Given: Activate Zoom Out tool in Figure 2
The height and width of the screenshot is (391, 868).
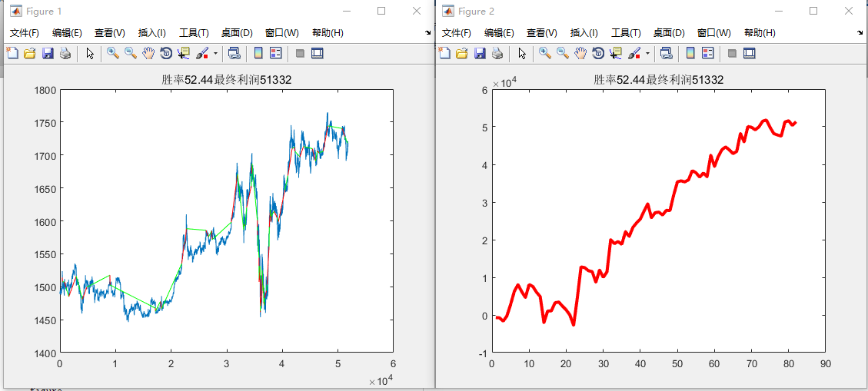Looking at the screenshot, I should [x=563, y=53].
